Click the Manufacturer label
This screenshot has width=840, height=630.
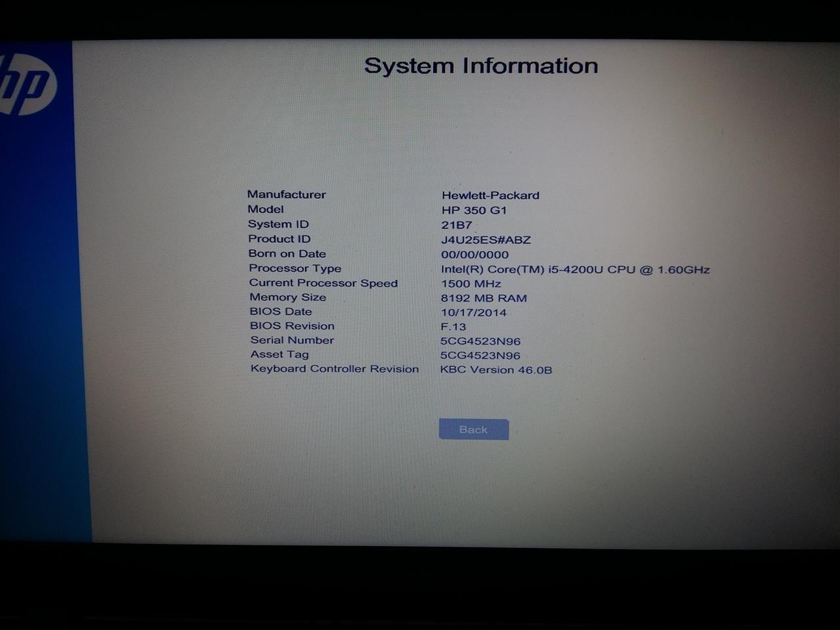286,194
